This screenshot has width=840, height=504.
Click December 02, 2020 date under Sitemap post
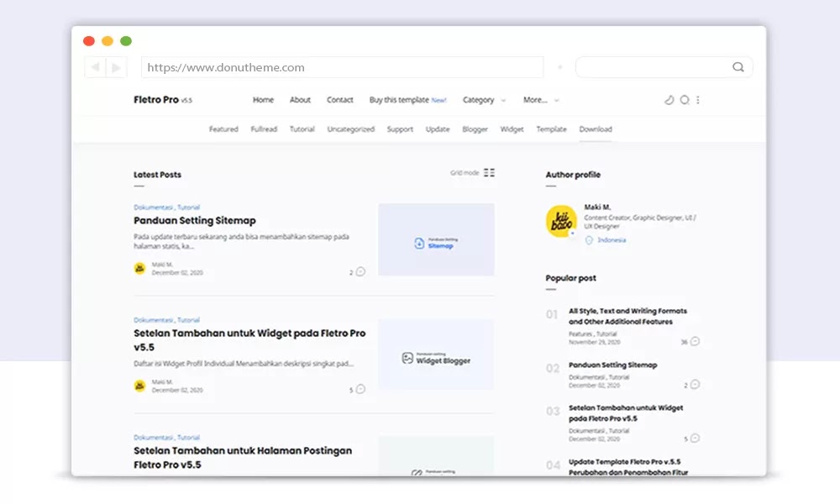click(177, 273)
